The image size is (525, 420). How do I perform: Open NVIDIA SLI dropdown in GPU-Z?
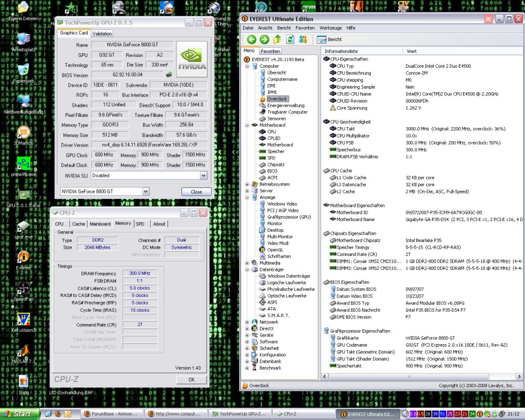[x=203, y=175]
